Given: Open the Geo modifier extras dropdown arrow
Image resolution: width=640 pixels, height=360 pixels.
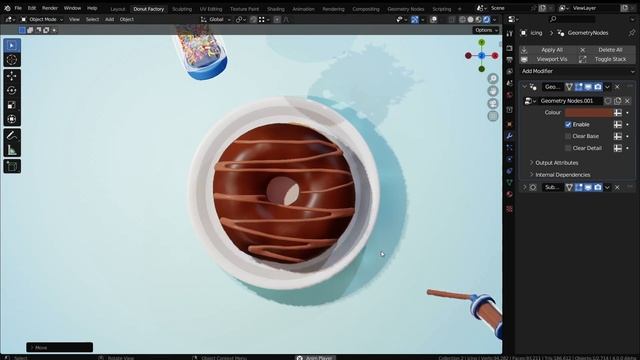Looking at the screenshot, I should (x=607, y=87).
